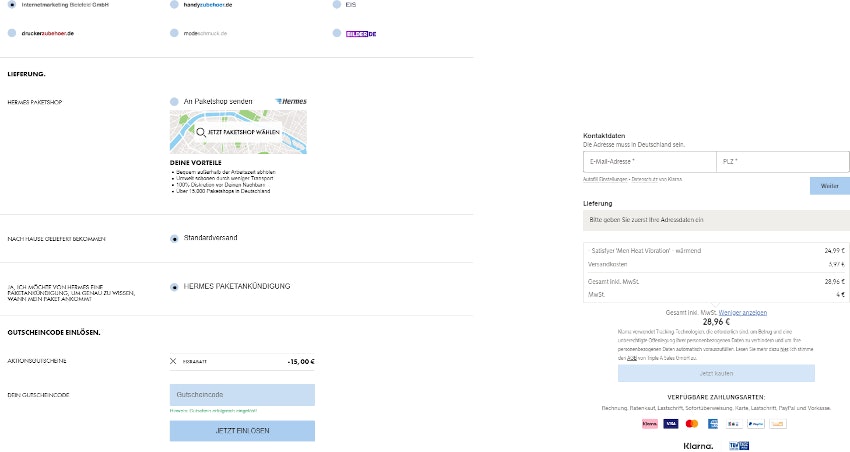Remove the applied voucher with the X icon
This screenshot has width=850, height=452.
click(x=173, y=360)
